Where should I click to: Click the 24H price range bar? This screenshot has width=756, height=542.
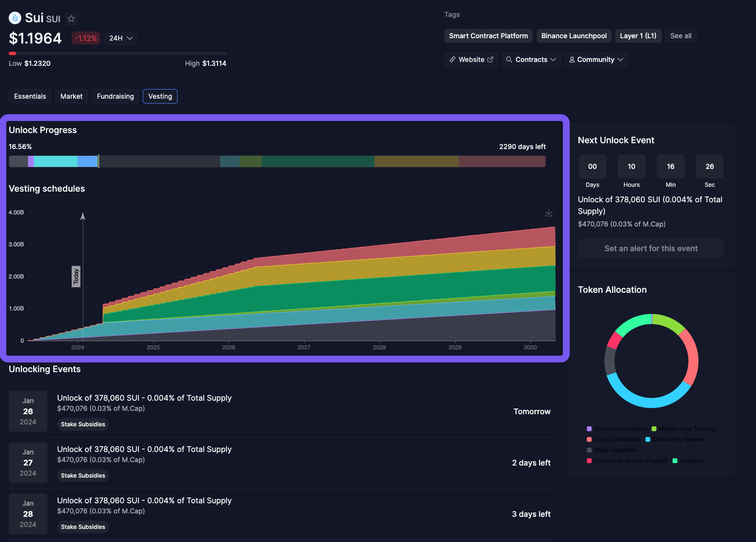tap(118, 53)
